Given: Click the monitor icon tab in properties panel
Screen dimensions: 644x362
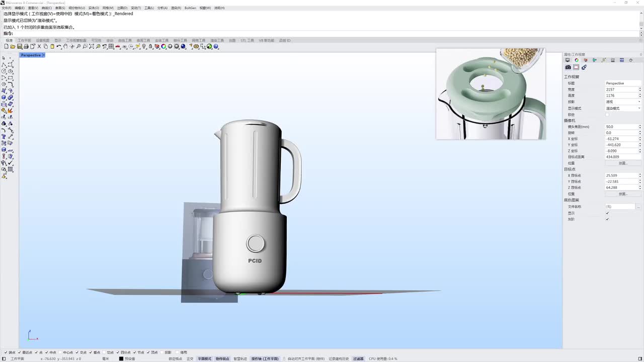Looking at the screenshot, I should [x=568, y=60].
